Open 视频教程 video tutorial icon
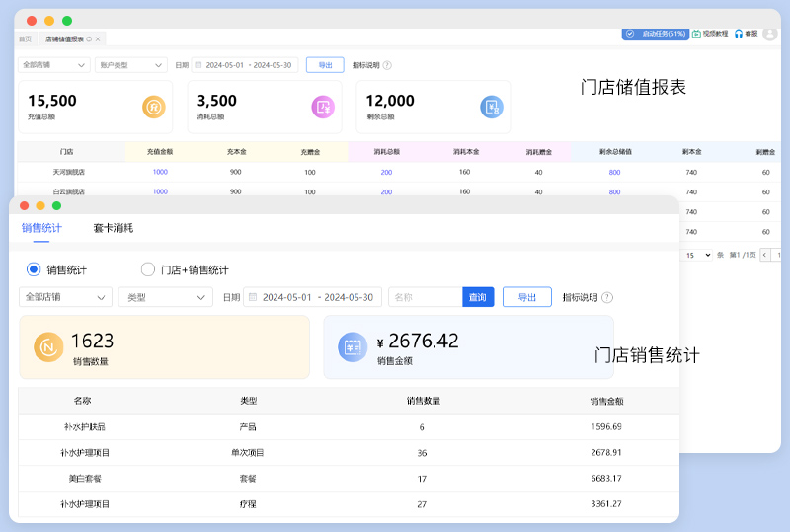The image size is (790, 532). pos(696,34)
